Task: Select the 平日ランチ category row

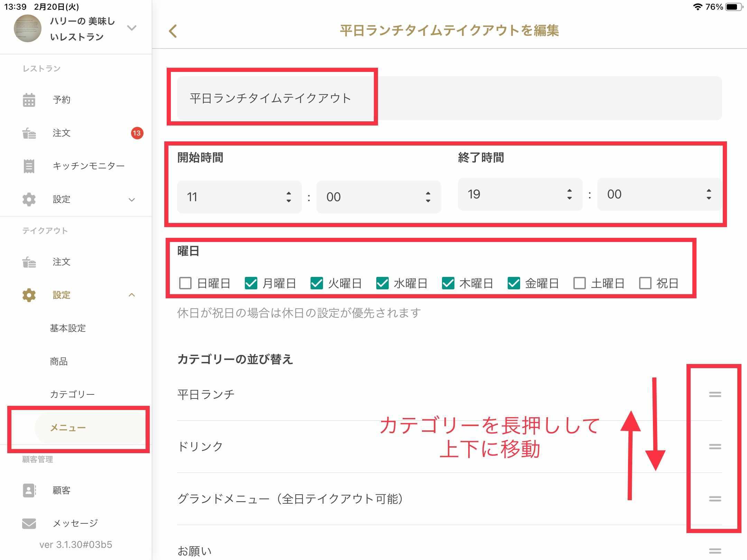Action: point(449,394)
